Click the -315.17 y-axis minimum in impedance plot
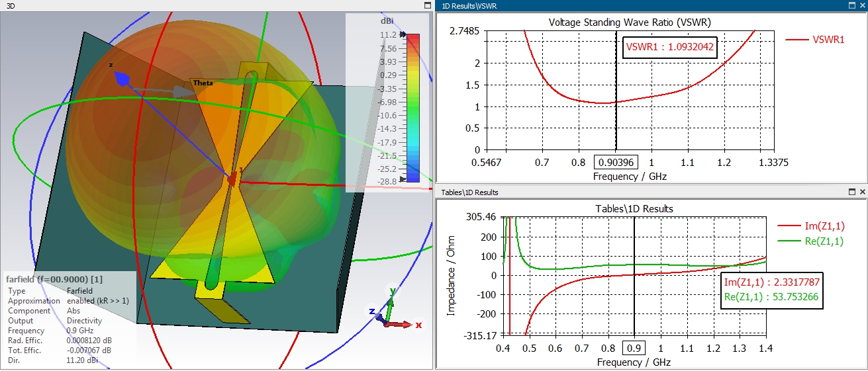 480,336
